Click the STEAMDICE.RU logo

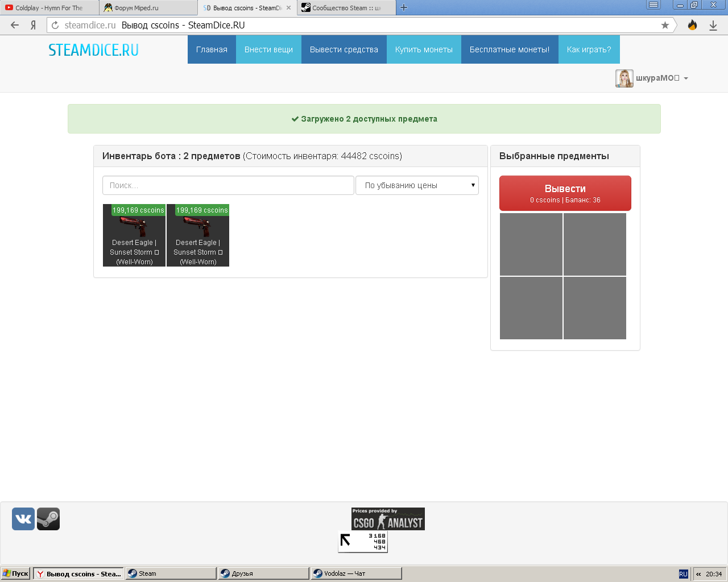94,50
